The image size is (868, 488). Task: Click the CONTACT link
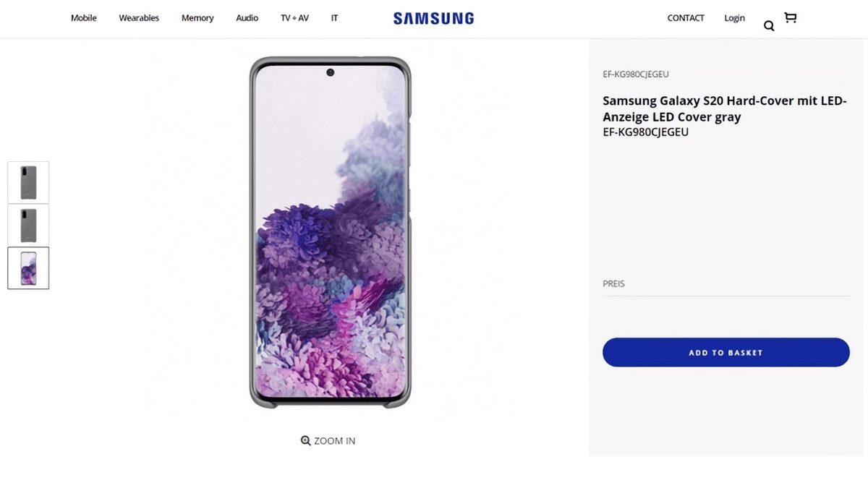point(685,17)
